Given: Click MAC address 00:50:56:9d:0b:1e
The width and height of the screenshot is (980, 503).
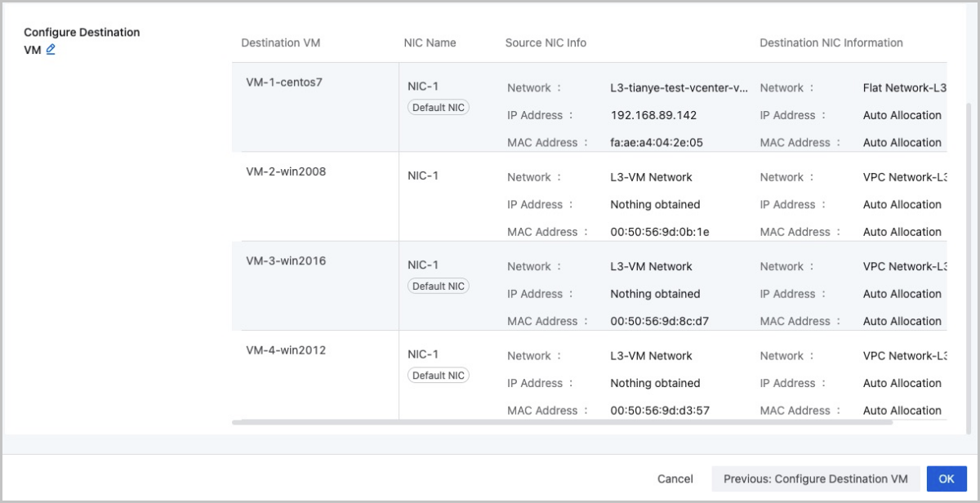Looking at the screenshot, I should 659,232.
